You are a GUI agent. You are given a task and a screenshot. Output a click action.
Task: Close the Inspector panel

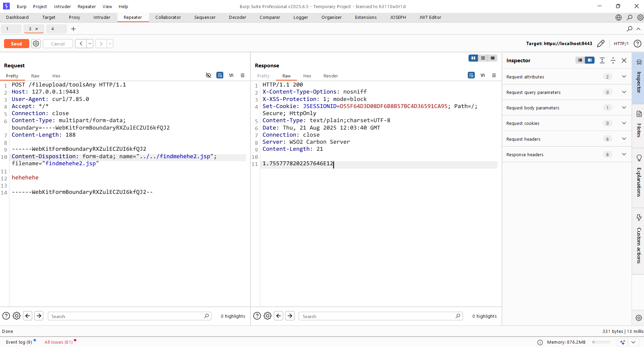pos(624,61)
